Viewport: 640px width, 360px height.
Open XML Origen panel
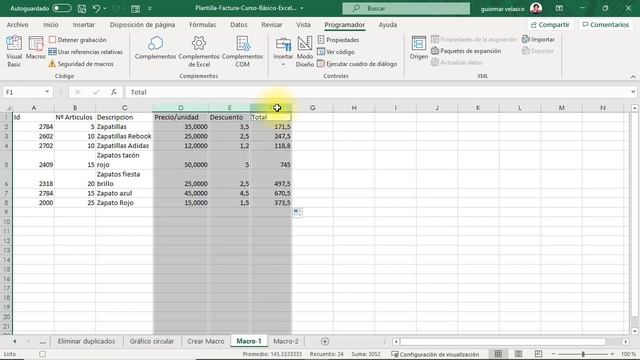pyautogui.click(x=419, y=48)
